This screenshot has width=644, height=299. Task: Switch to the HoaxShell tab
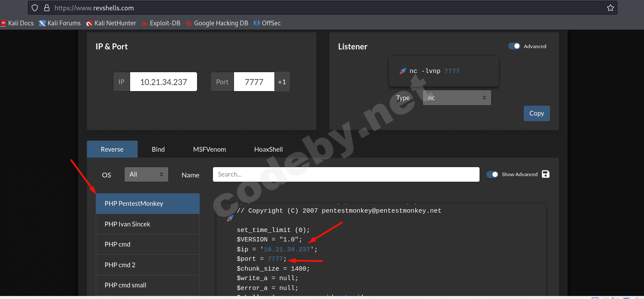268,149
